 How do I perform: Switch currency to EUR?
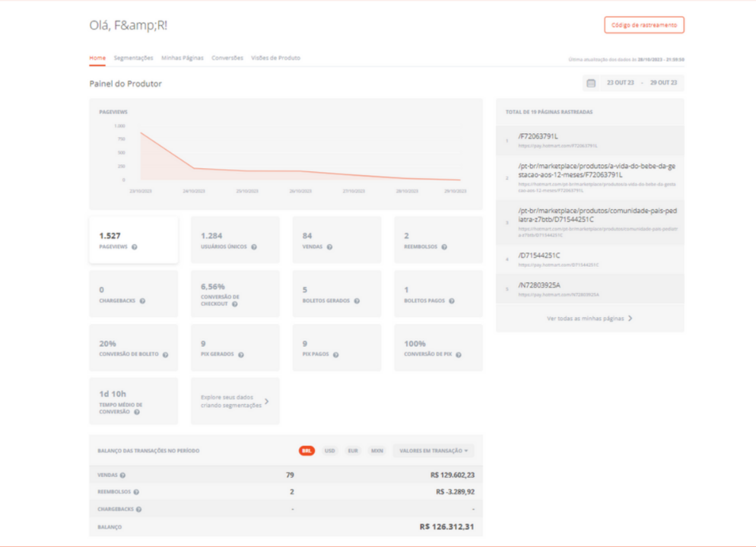[x=353, y=450]
